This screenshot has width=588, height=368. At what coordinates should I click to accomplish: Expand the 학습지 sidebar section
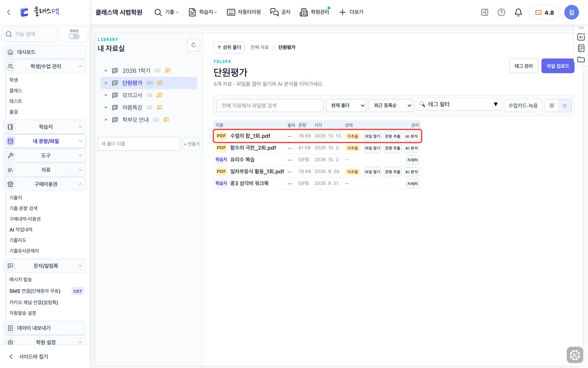(45, 127)
